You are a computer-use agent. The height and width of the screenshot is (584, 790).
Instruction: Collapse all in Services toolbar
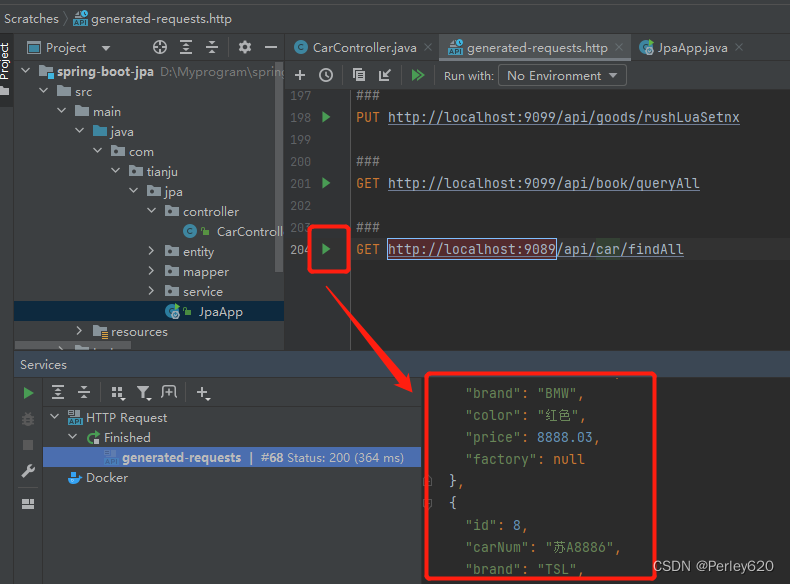84,392
